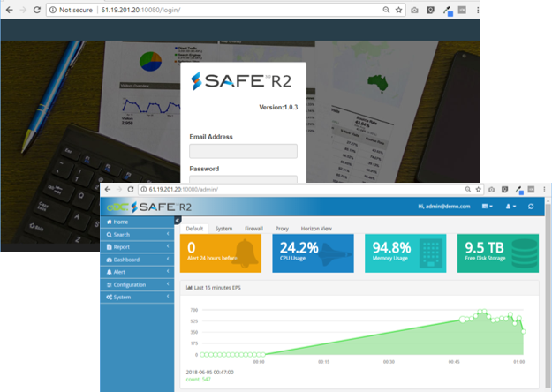Click Version:1.0.3 text on login form
552x392 pixels.
click(278, 108)
